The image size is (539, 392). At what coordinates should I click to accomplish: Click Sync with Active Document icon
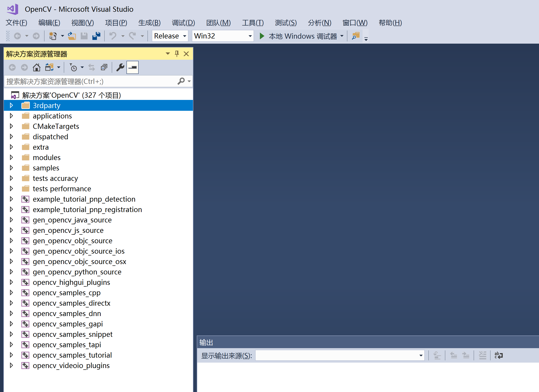[x=92, y=67]
